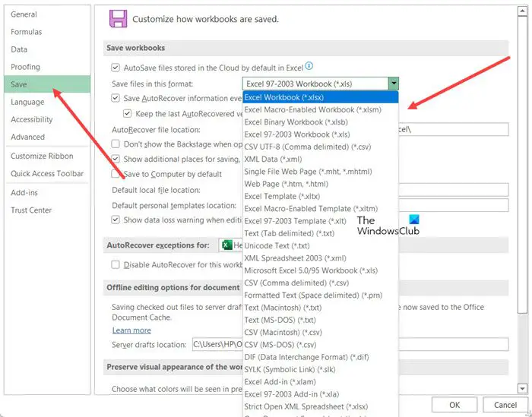The height and width of the screenshot is (417, 532).
Task: Click Default personal templates location field
Action: (453, 205)
